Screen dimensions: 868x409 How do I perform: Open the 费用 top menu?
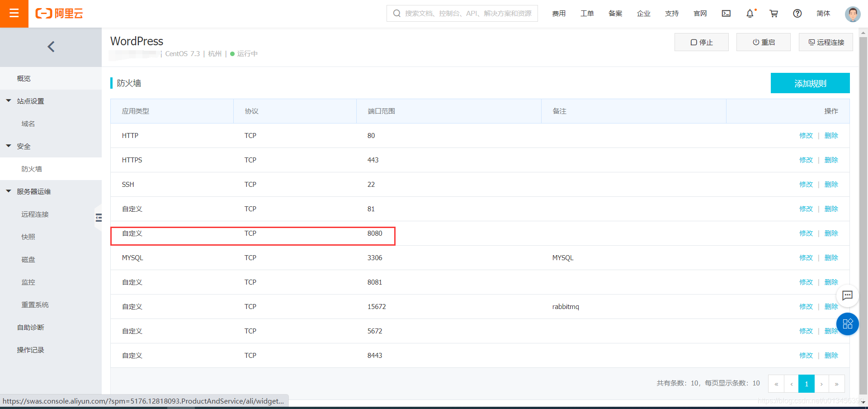point(559,14)
